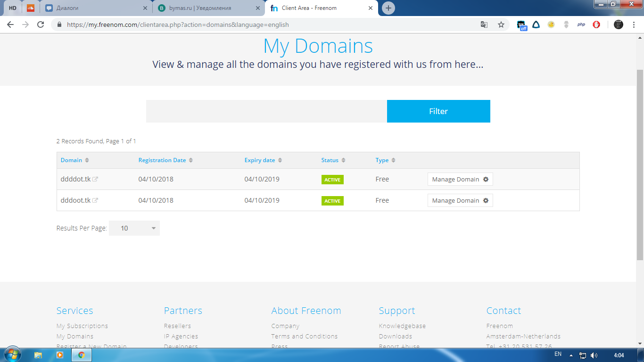Open external link icon beside ddddot.tk
The width and height of the screenshot is (644, 362).
tap(95, 179)
